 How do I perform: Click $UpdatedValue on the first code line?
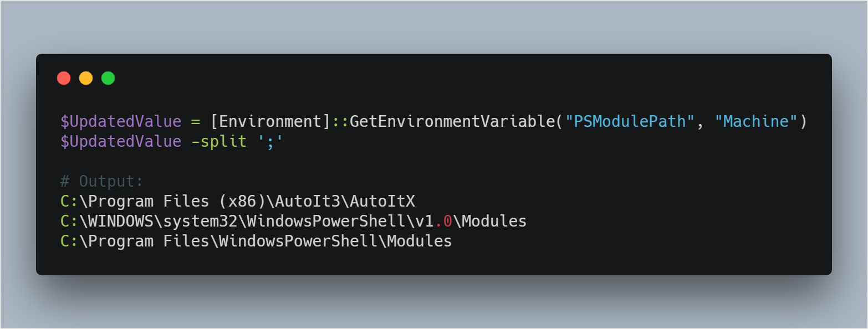coord(121,121)
